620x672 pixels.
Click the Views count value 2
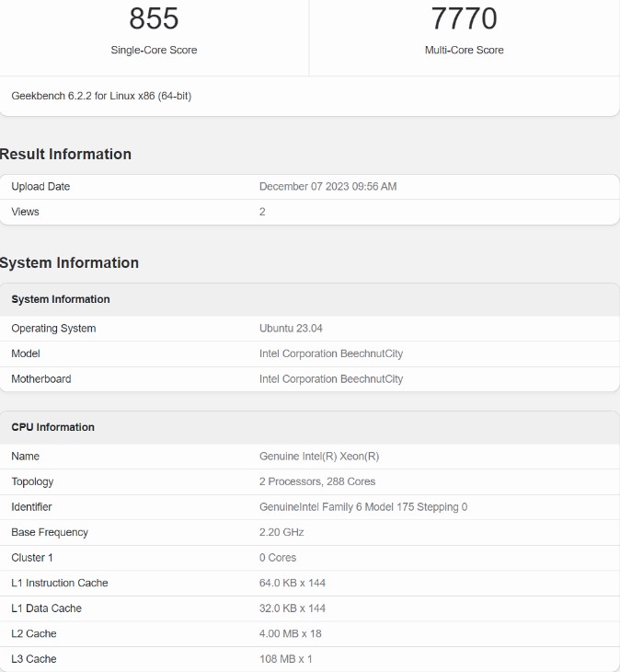point(262,212)
